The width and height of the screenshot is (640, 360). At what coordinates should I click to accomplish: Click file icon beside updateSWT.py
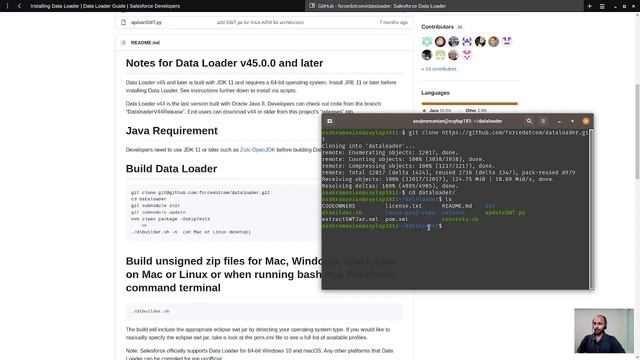pos(123,22)
